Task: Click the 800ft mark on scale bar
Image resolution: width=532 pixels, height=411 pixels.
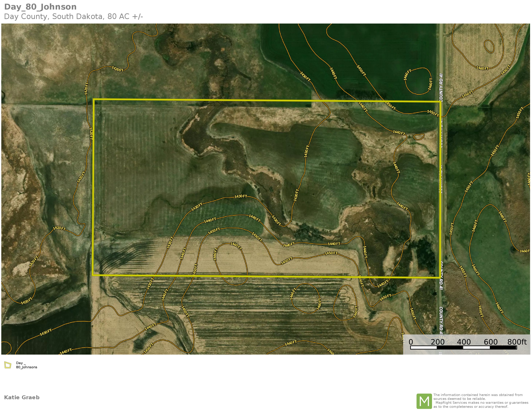Action: (x=517, y=342)
